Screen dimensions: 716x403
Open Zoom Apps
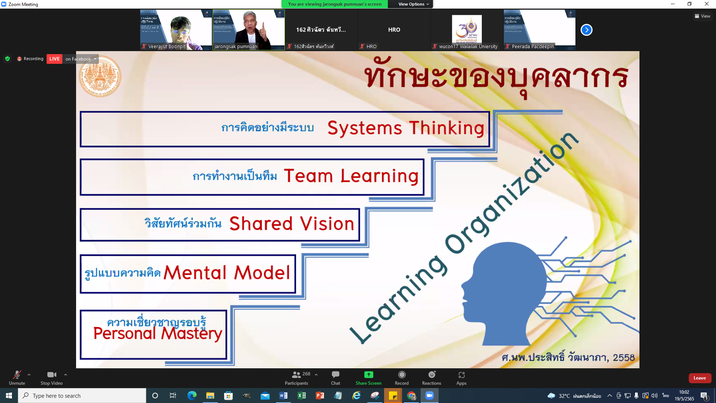[x=461, y=378]
